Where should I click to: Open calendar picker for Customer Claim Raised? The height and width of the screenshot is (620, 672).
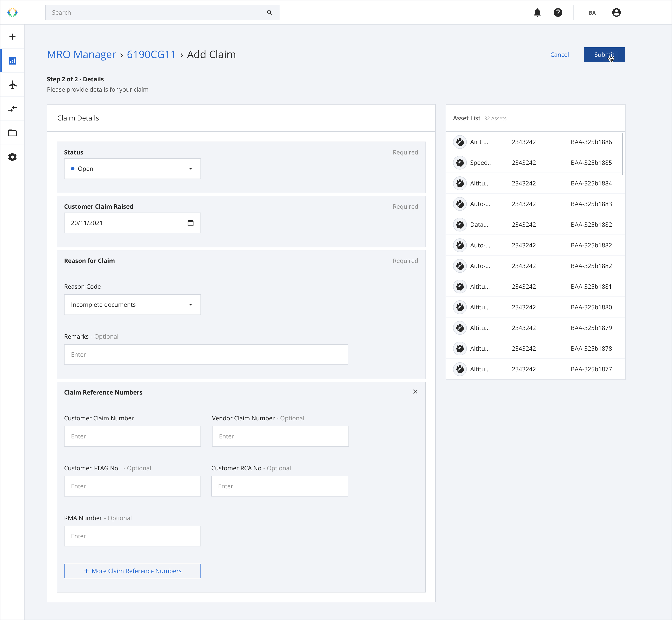[191, 223]
